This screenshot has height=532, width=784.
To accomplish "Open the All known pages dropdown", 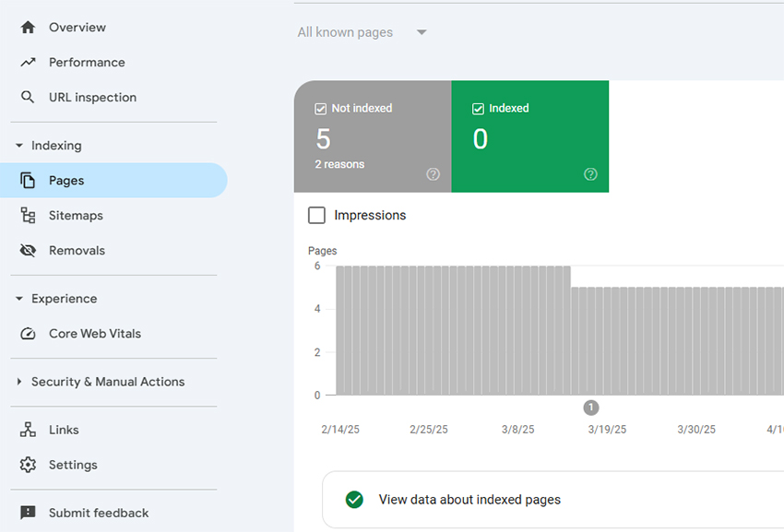I will pyautogui.click(x=362, y=33).
